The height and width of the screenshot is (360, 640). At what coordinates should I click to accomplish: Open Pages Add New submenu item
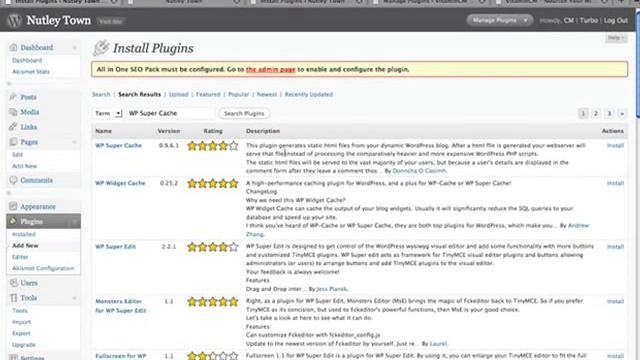[24, 166]
